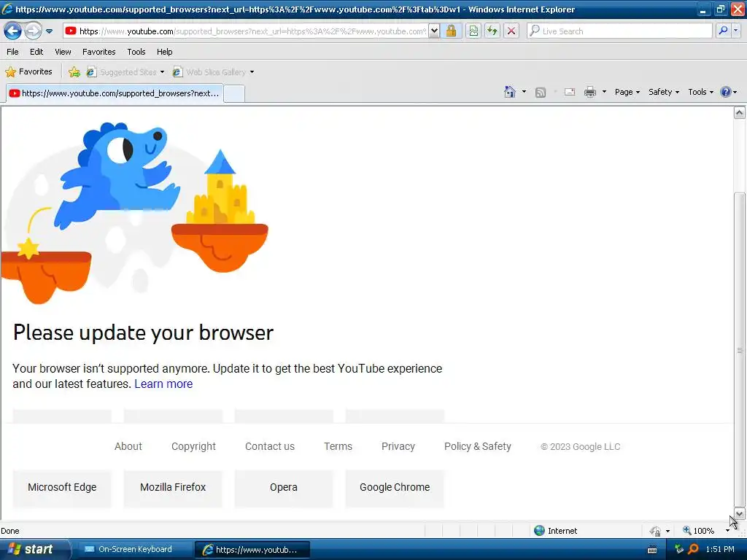The image size is (747, 560).
Task: Click the Internet Explorer YouTube taskbar item
Action: [x=252, y=550]
